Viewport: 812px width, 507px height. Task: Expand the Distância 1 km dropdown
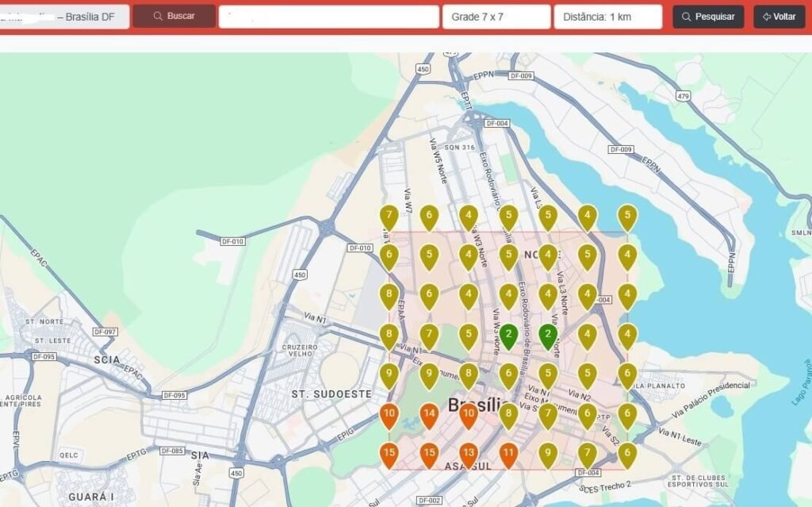pyautogui.click(x=607, y=17)
